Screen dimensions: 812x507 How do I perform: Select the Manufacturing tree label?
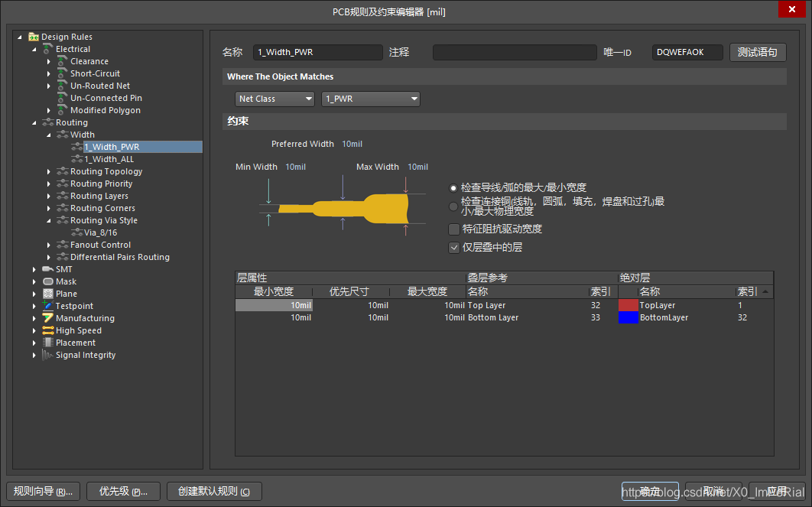click(85, 318)
